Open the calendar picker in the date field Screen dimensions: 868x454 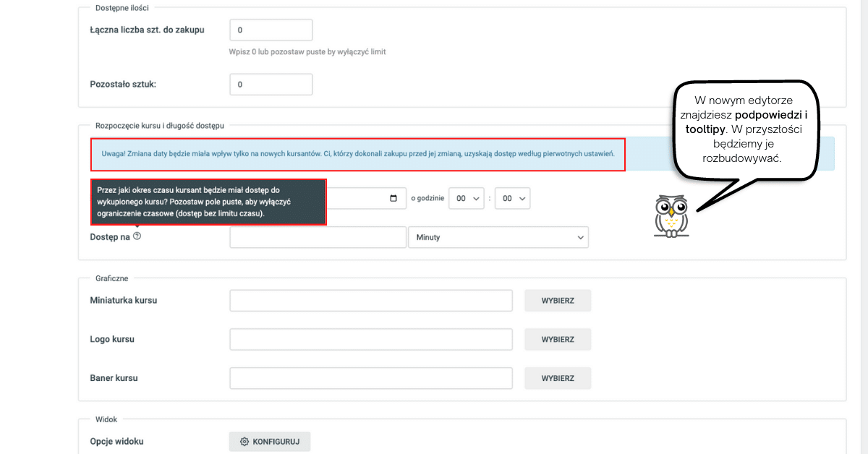[x=393, y=198]
